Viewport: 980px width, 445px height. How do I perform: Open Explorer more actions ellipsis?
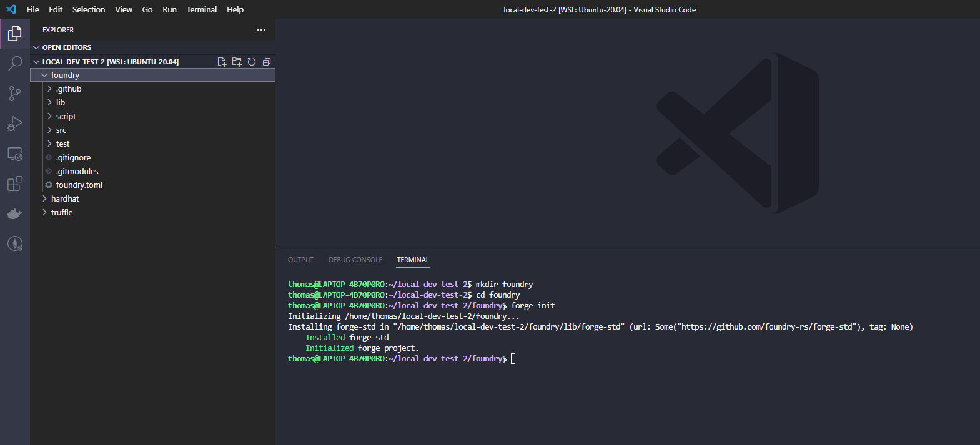point(261,30)
